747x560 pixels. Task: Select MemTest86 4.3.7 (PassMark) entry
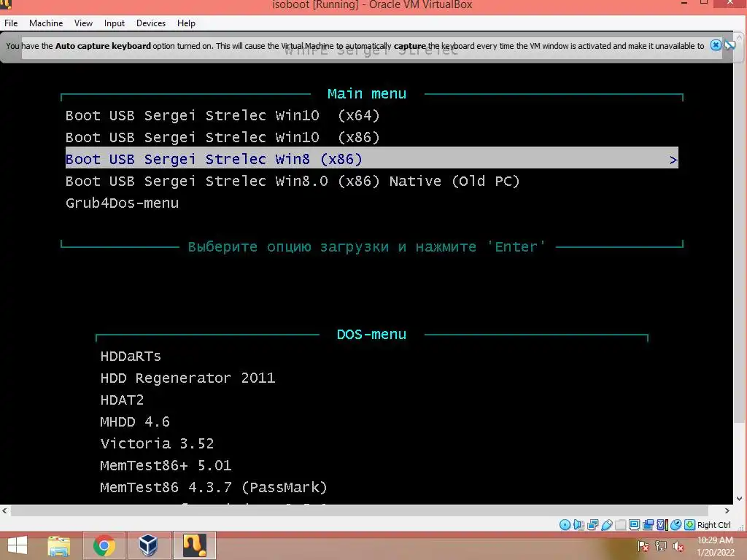(214, 487)
